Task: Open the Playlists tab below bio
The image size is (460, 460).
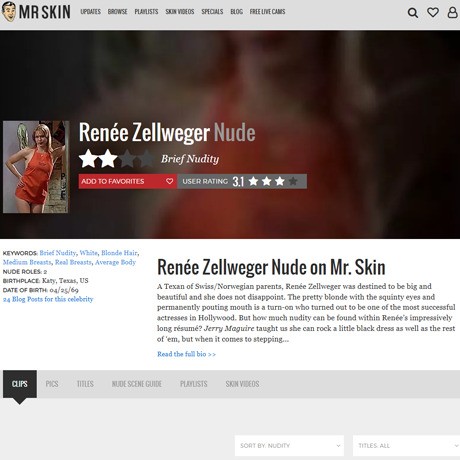Action: 194,384
